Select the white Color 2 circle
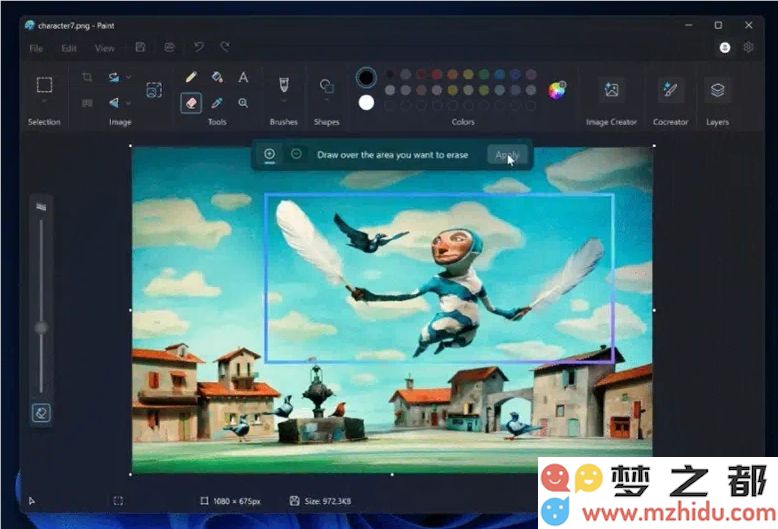778x529 pixels. click(x=366, y=103)
